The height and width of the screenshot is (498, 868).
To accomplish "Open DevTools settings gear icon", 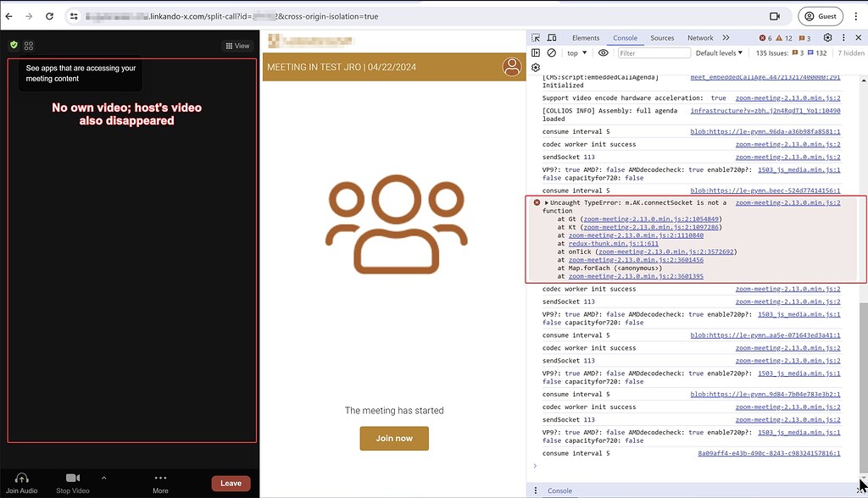I will click(827, 37).
